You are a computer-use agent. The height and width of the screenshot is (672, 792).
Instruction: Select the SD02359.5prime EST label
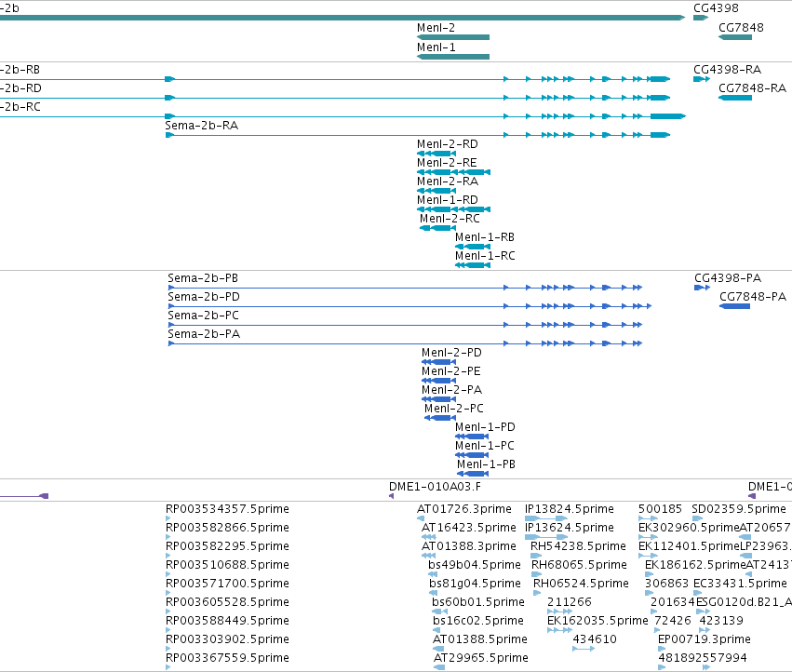pyautogui.click(x=738, y=509)
